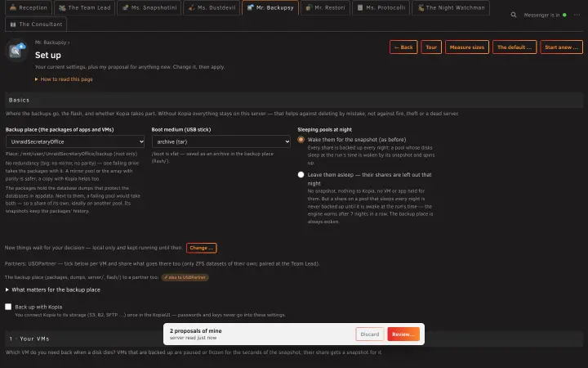Click the Ms. Dustdevil broom icon

click(191, 7)
